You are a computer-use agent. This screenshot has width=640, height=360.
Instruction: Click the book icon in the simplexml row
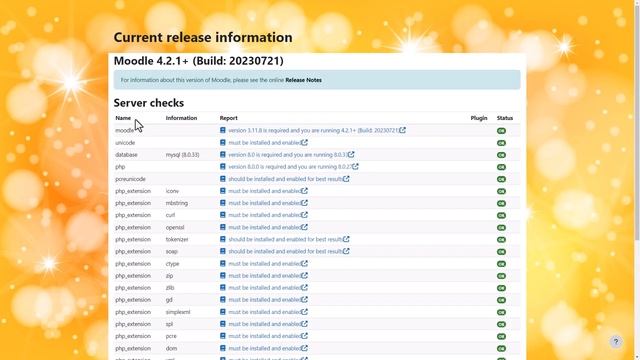222,312
